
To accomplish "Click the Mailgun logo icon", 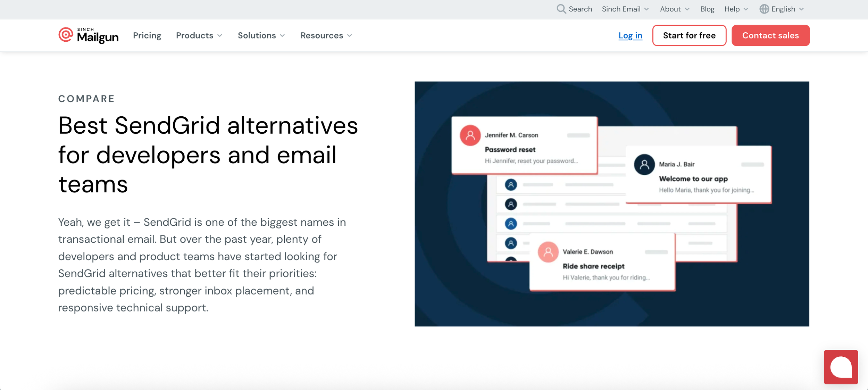I will pos(66,35).
